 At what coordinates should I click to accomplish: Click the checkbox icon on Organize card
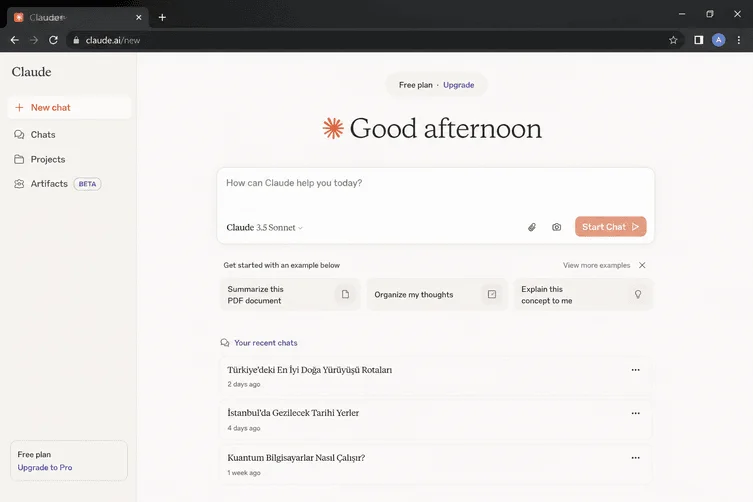click(492, 294)
